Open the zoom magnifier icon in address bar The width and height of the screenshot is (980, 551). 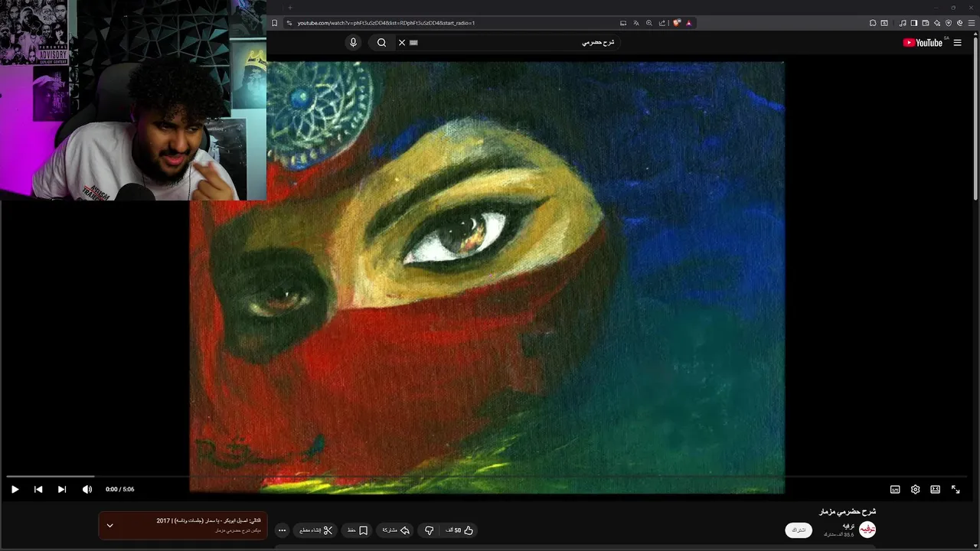click(648, 23)
